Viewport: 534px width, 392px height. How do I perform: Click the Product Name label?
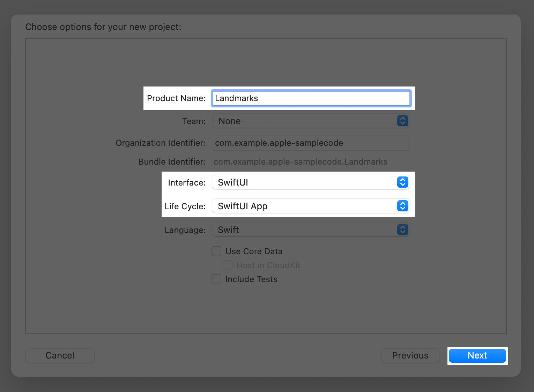tap(176, 98)
